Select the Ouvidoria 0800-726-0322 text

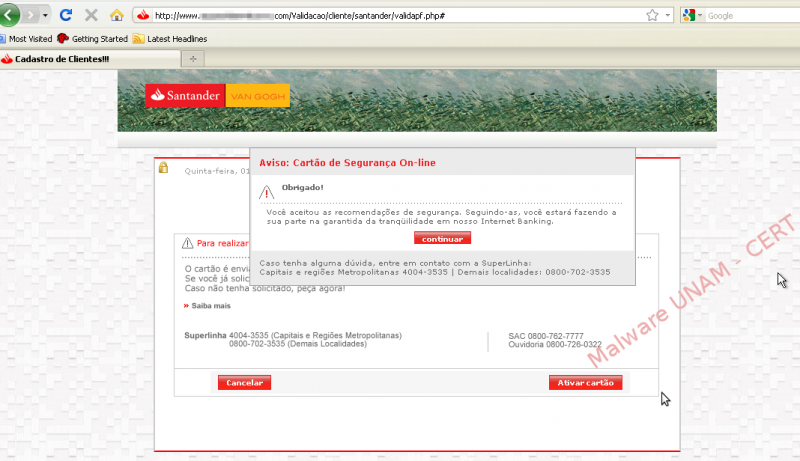coord(555,345)
